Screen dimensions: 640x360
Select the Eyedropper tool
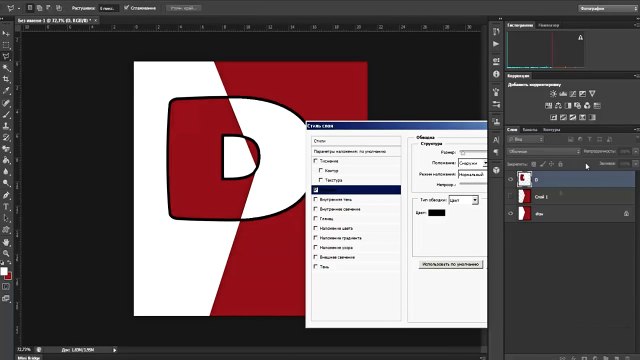6,90
